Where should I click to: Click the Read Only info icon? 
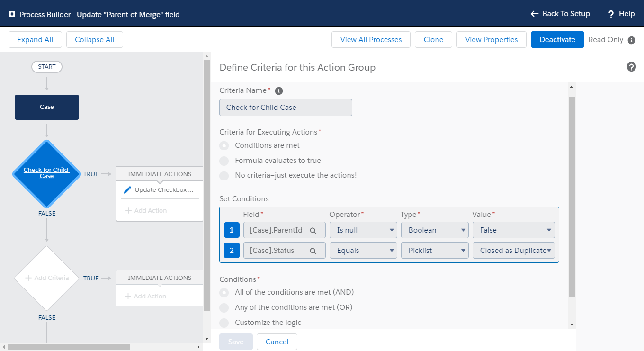pos(631,40)
